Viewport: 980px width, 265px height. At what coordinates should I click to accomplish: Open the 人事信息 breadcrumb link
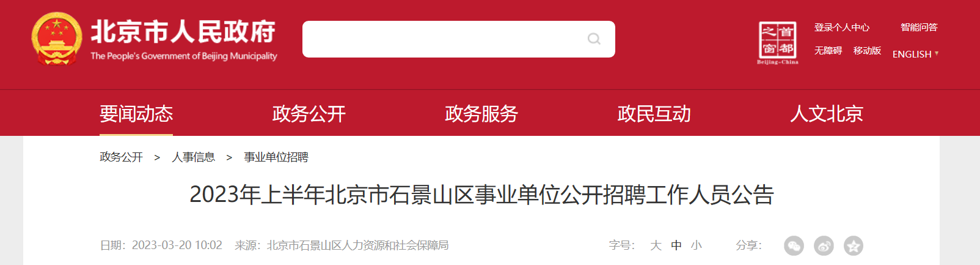point(193,157)
